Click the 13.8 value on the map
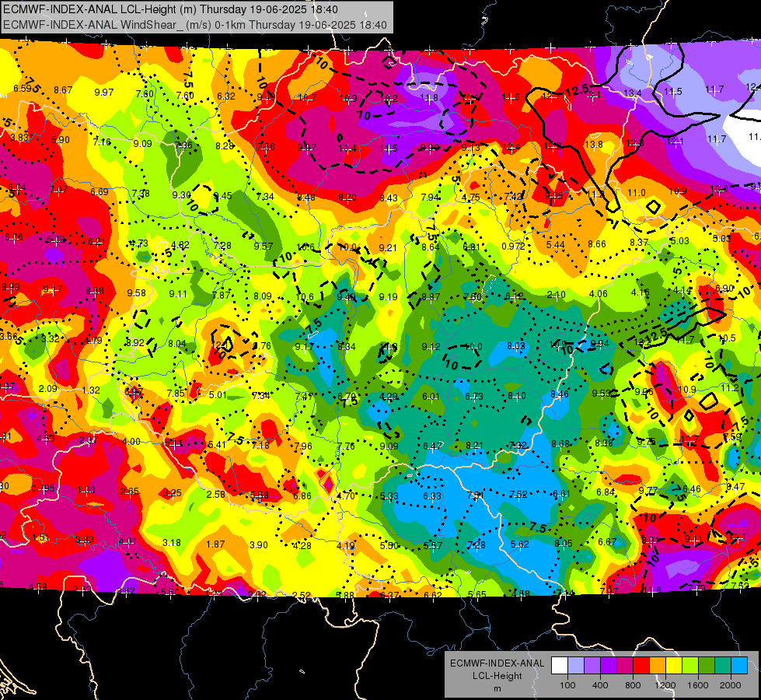Screen dimensions: 761x700 pos(593,144)
